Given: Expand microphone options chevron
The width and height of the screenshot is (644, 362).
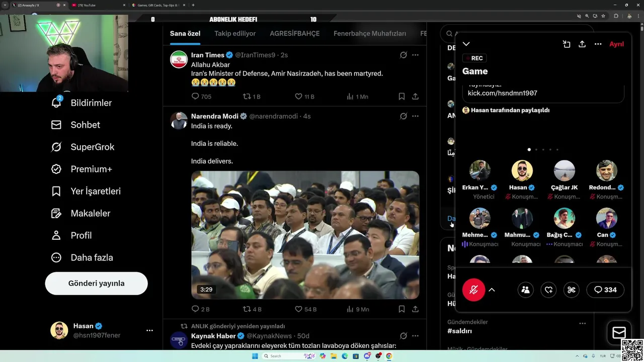Looking at the screenshot, I should pyautogui.click(x=492, y=290).
